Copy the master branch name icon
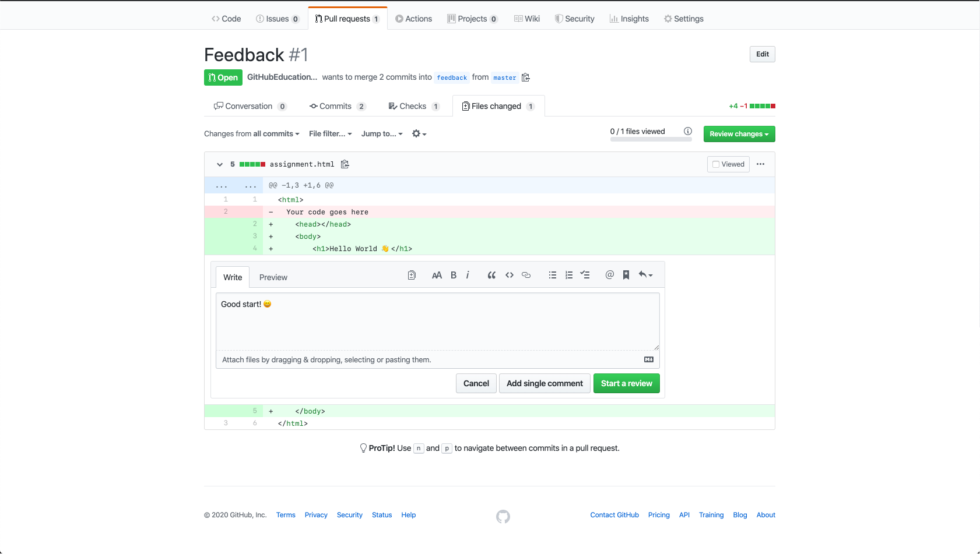Screen dimensions: 980x554 pyautogui.click(x=525, y=77)
